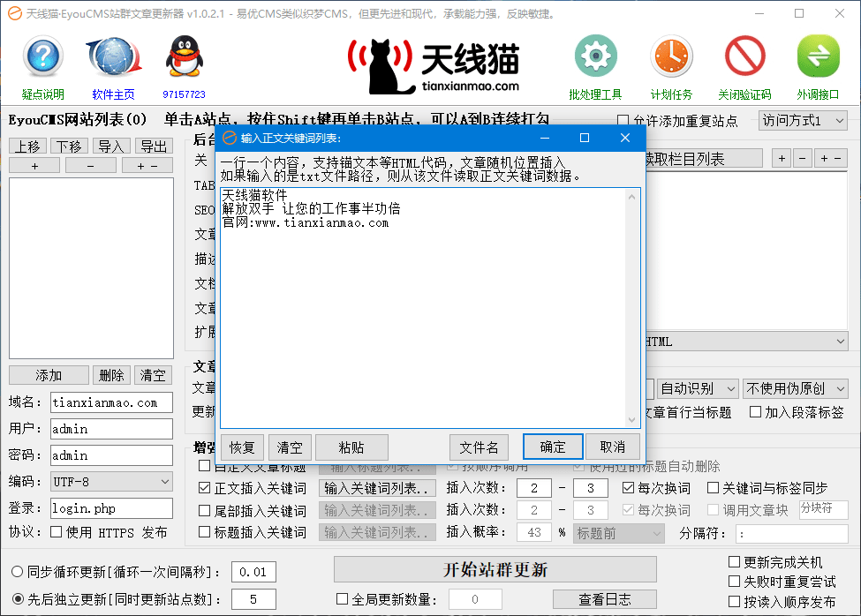Enable 失败时重复尝试 checkbox
The width and height of the screenshot is (861, 616).
click(x=734, y=581)
